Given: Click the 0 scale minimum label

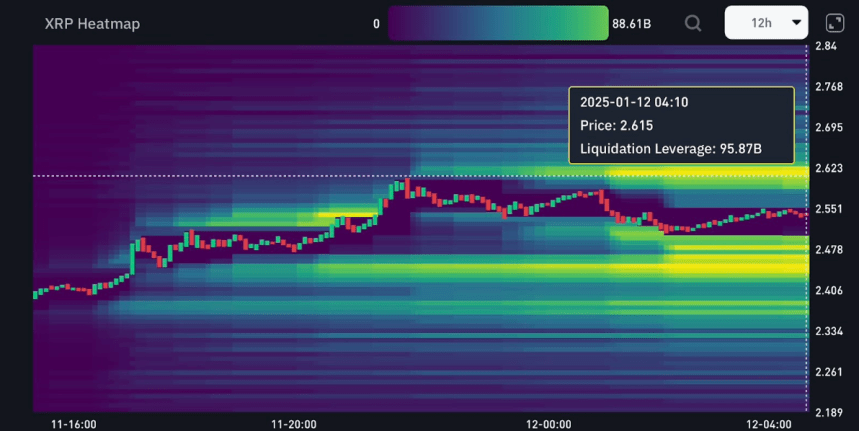Looking at the screenshot, I should (376, 22).
